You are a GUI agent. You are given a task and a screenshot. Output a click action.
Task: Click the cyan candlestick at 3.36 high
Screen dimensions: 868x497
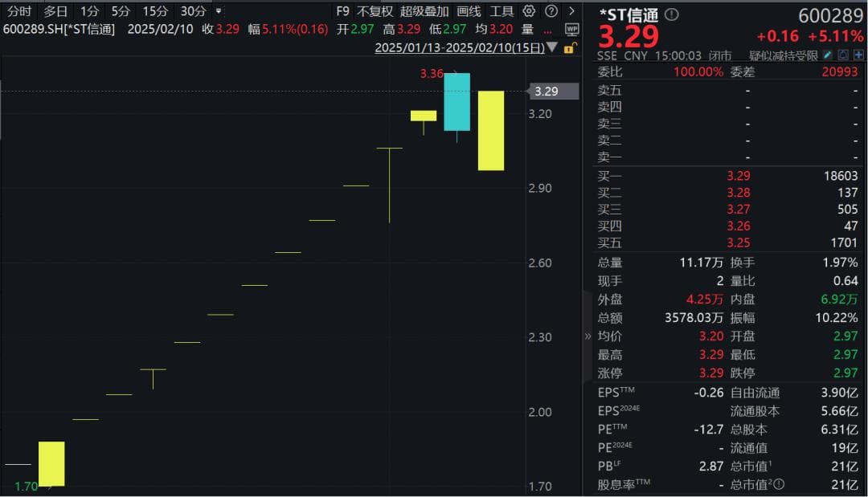click(x=457, y=102)
